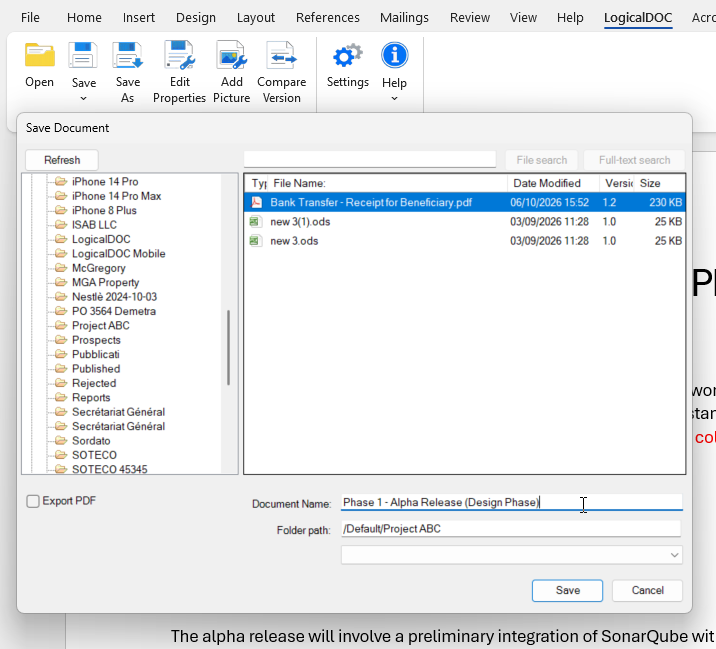The height and width of the screenshot is (649, 716).
Task: Click the Type column header
Action: click(x=258, y=183)
